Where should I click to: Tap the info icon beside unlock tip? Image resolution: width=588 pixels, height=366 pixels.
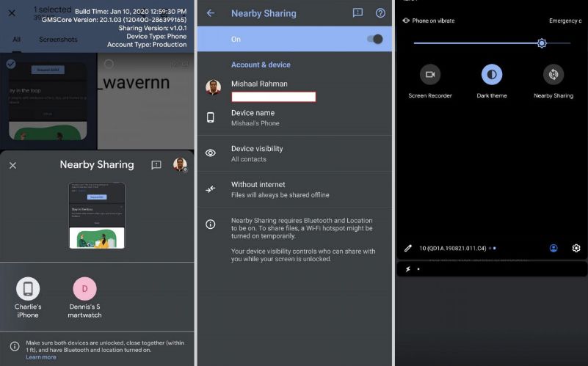(15, 345)
